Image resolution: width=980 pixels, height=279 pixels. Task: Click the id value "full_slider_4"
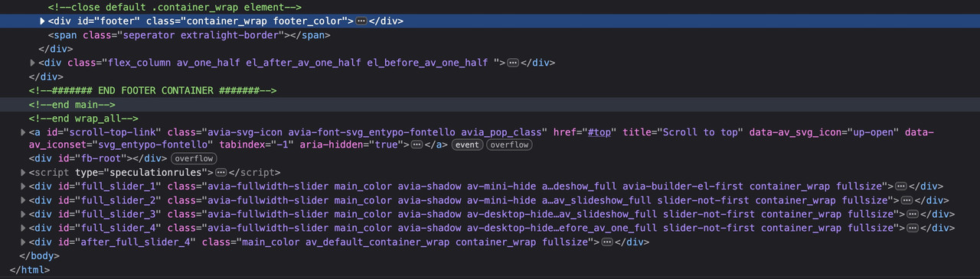point(116,228)
